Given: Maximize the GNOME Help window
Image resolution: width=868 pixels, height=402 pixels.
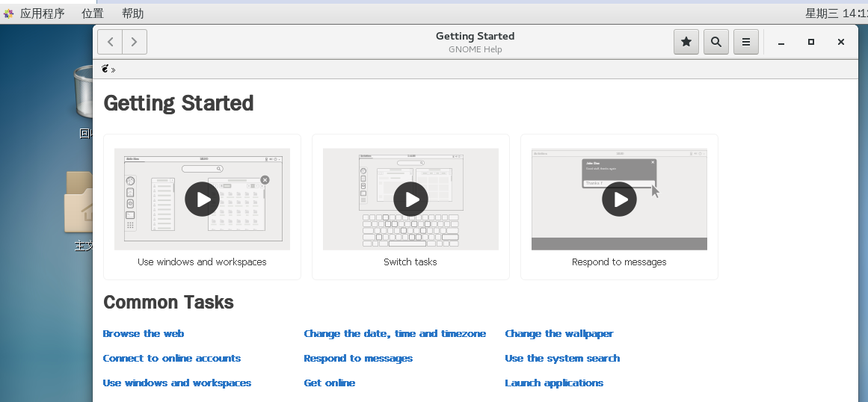Looking at the screenshot, I should 811,42.
